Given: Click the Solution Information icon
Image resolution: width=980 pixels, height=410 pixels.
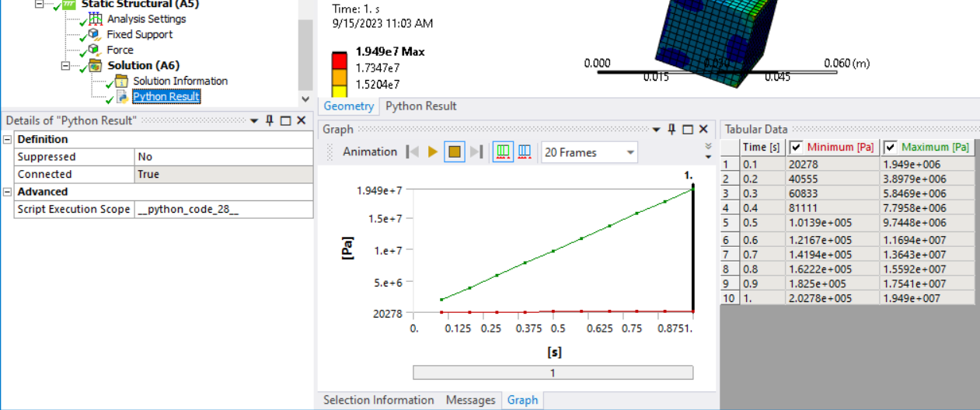Looking at the screenshot, I should point(121,81).
